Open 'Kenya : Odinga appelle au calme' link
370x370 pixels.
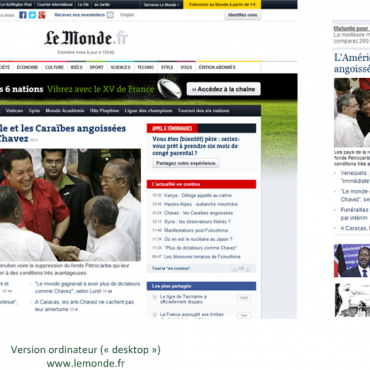[x=198, y=195]
